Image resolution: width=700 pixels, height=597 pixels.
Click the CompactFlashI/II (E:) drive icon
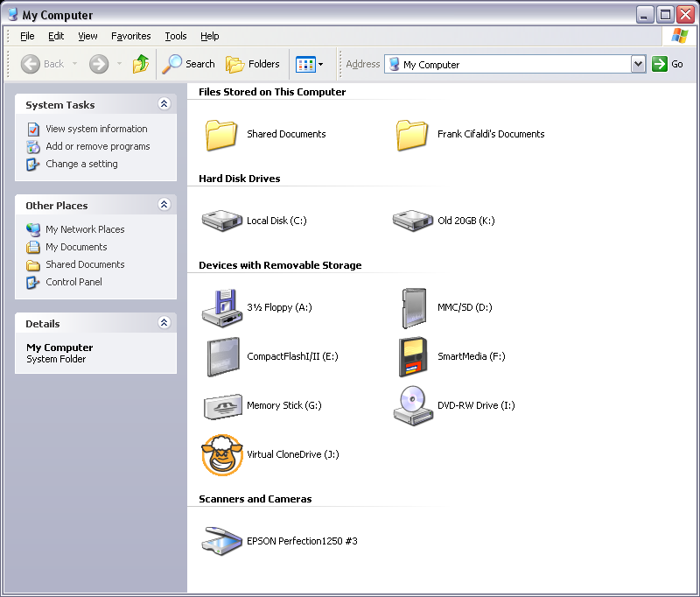pos(221,356)
